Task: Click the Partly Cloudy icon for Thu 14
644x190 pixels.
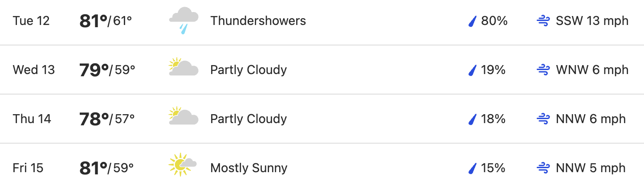Action: tap(183, 116)
